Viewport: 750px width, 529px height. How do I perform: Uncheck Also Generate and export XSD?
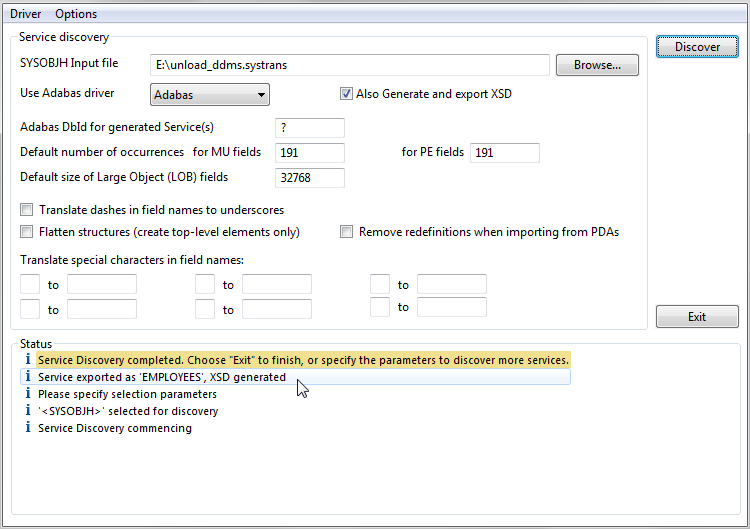(346, 94)
